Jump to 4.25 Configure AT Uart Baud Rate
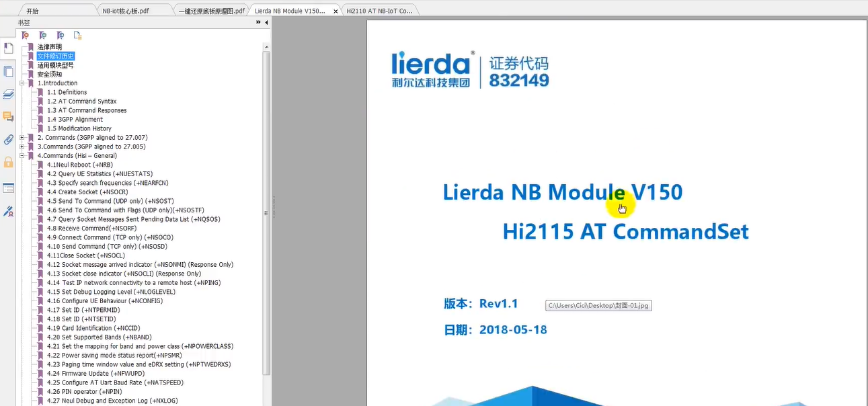Image resolution: width=868 pixels, height=406 pixels. tap(115, 382)
